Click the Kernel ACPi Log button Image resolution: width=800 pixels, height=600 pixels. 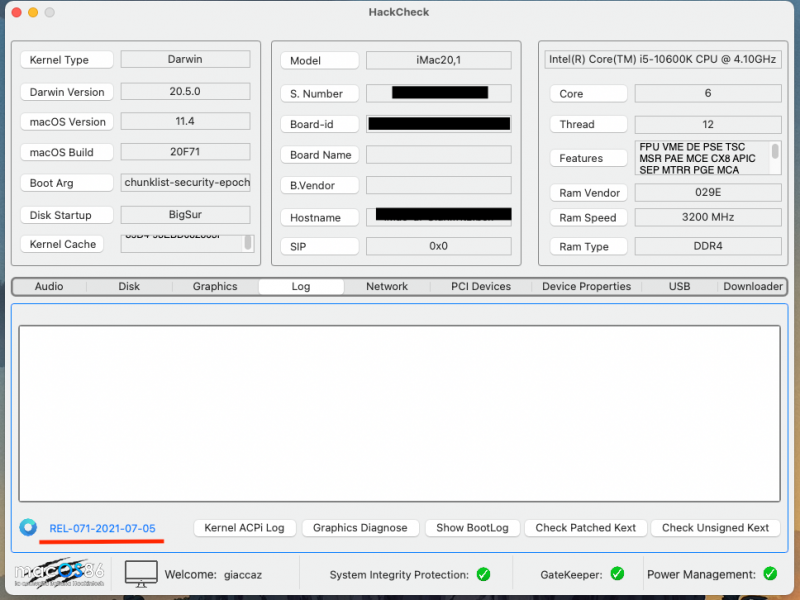tap(244, 528)
